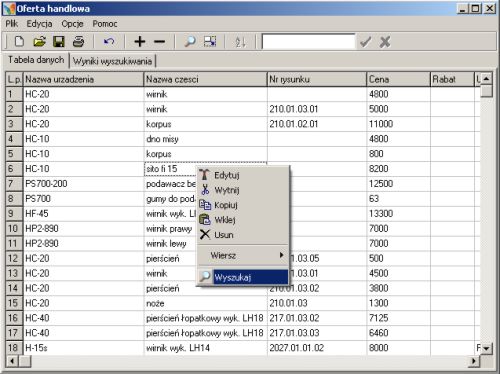
Task: Click the horizontal scrollbar thumb
Action: [25, 361]
